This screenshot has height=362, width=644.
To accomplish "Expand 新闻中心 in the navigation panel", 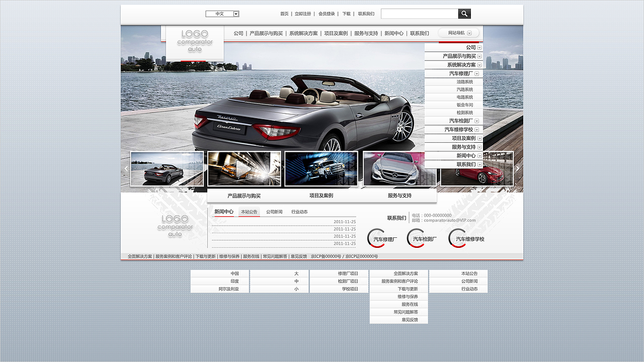I will [x=479, y=156].
